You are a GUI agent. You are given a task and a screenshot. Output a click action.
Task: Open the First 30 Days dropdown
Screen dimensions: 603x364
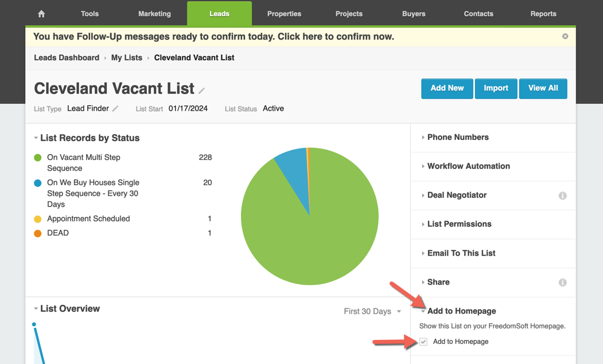click(x=372, y=311)
